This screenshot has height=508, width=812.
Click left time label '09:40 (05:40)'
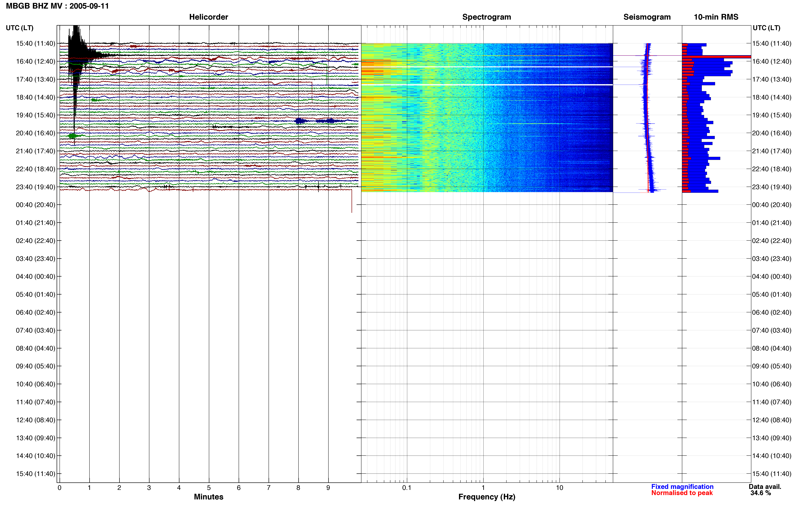[x=36, y=366]
